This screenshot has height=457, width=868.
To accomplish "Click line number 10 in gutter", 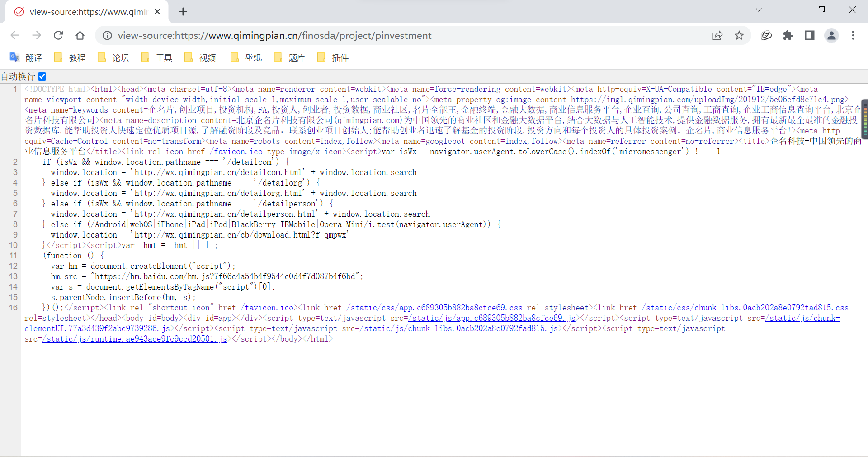I will (13, 245).
